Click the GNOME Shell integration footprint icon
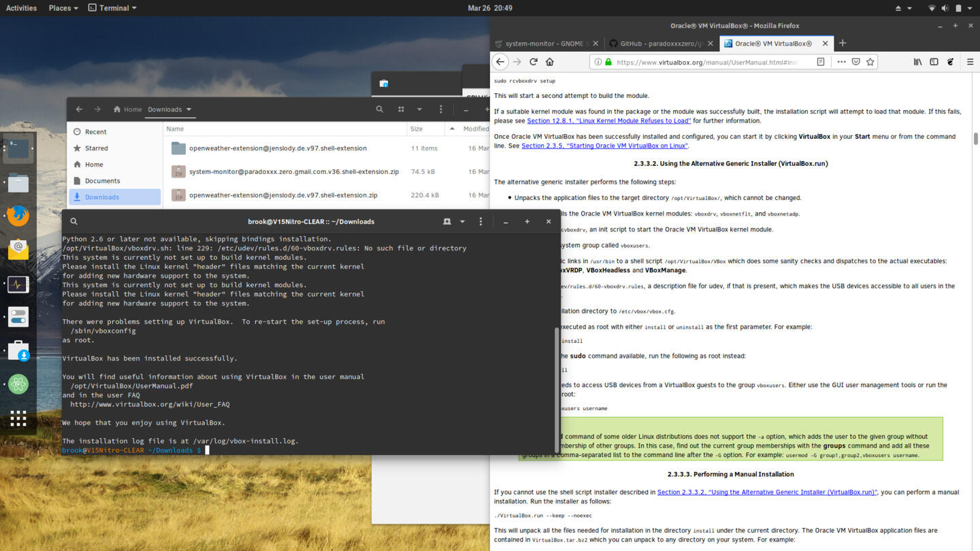Screen dimensions: 980x551 pos(951,62)
